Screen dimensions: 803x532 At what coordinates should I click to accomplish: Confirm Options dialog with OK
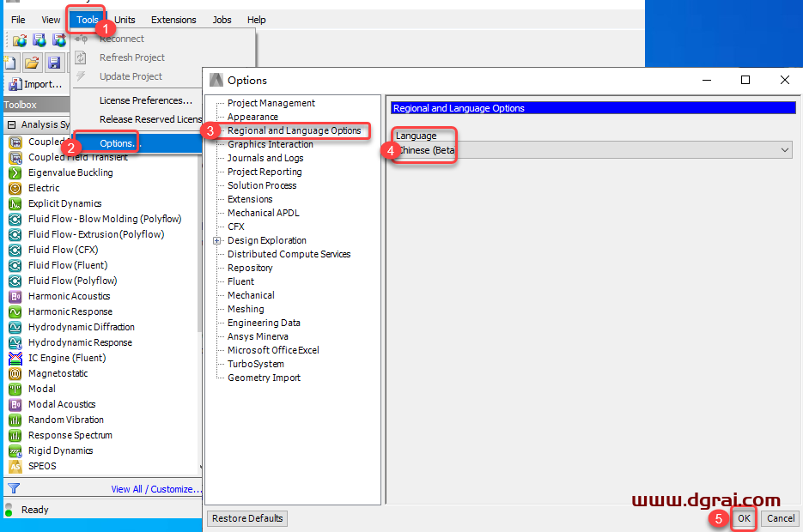(x=744, y=518)
